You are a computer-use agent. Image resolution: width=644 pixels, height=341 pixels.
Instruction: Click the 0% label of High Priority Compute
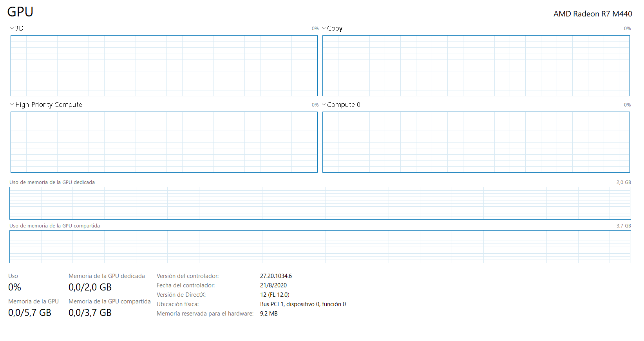coord(315,105)
